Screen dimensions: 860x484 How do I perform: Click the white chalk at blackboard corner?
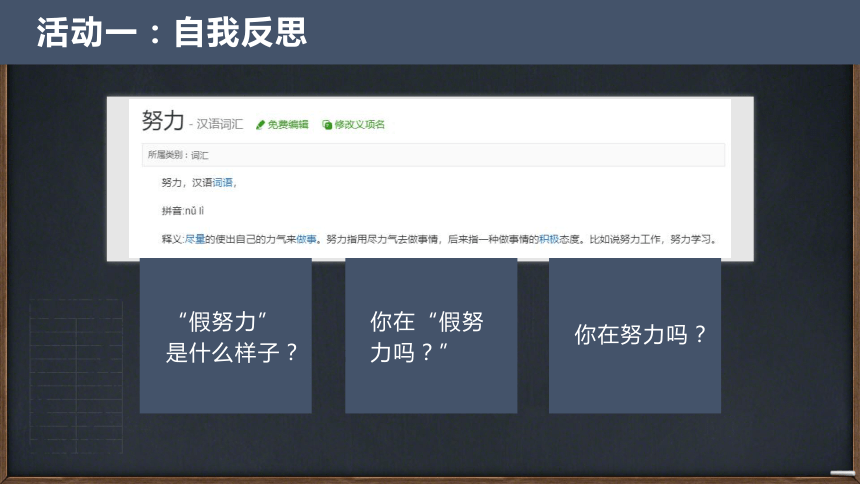(842, 473)
